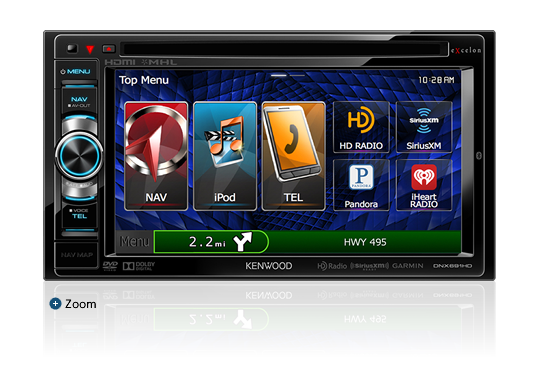The width and height of the screenshot is (538, 380).
Task: Click the Zoom plus link
Action: tap(73, 304)
